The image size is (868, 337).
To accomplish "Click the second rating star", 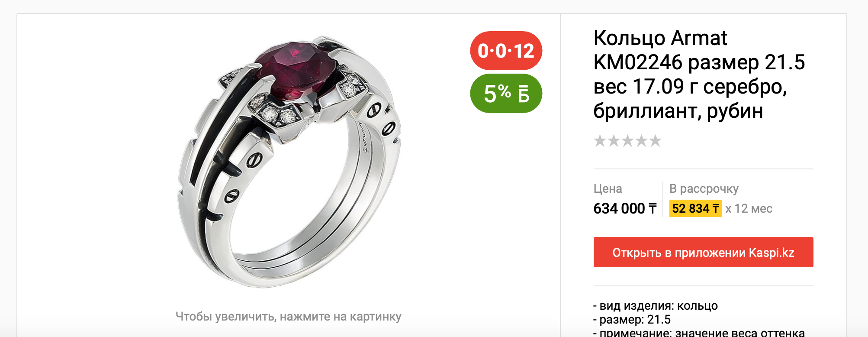I will (614, 141).
